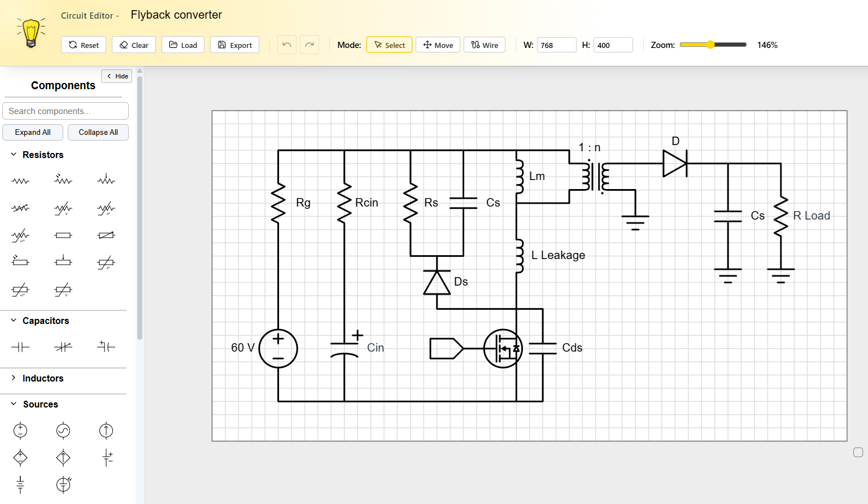Click the Search components field

click(65, 111)
